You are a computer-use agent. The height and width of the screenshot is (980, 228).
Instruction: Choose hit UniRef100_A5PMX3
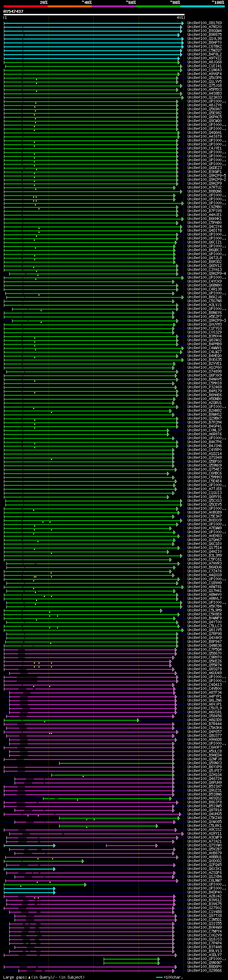204,90
